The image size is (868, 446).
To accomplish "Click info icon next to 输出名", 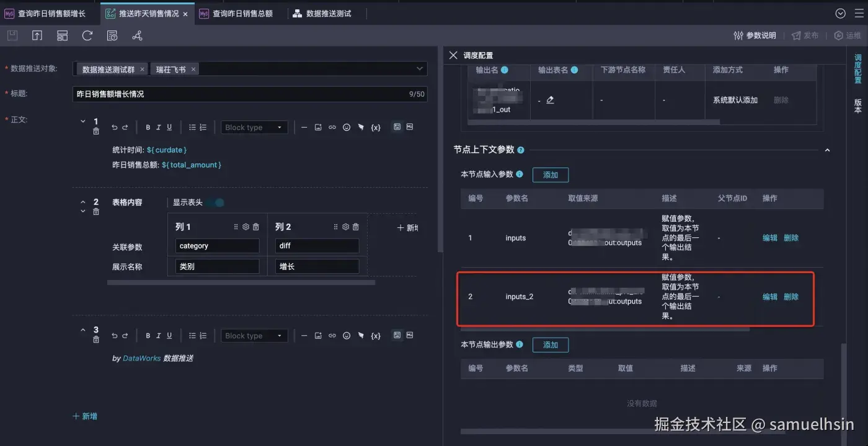I will click(505, 70).
